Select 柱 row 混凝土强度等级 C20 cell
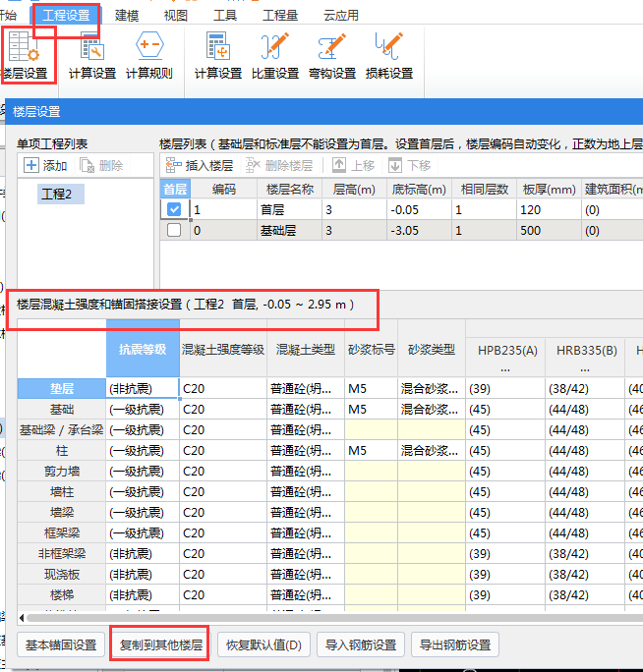This screenshot has width=643, height=672. (223, 450)
